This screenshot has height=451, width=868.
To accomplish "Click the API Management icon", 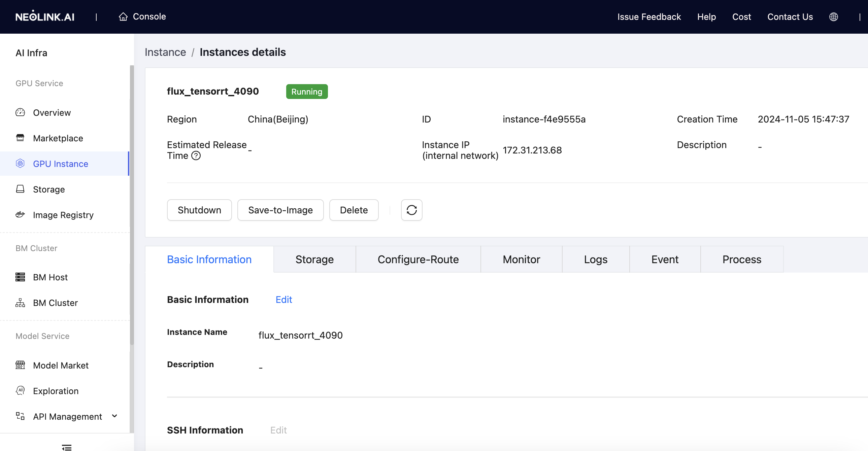I will point(20,416).
